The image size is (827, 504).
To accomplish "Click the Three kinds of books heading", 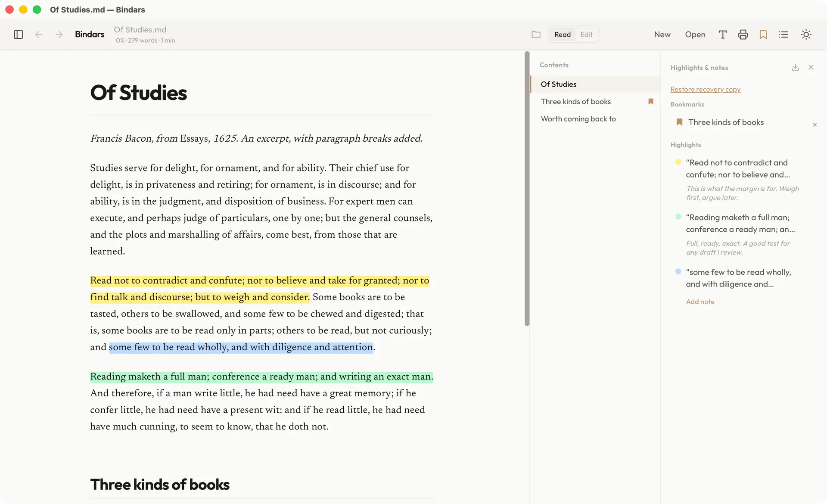I will 160,485.
